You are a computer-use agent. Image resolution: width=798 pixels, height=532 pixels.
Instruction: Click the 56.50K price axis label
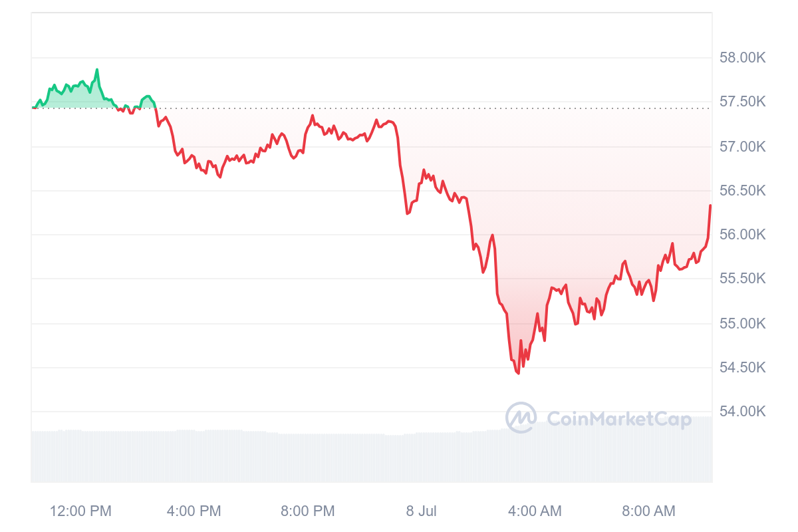[x=743, y=191]
